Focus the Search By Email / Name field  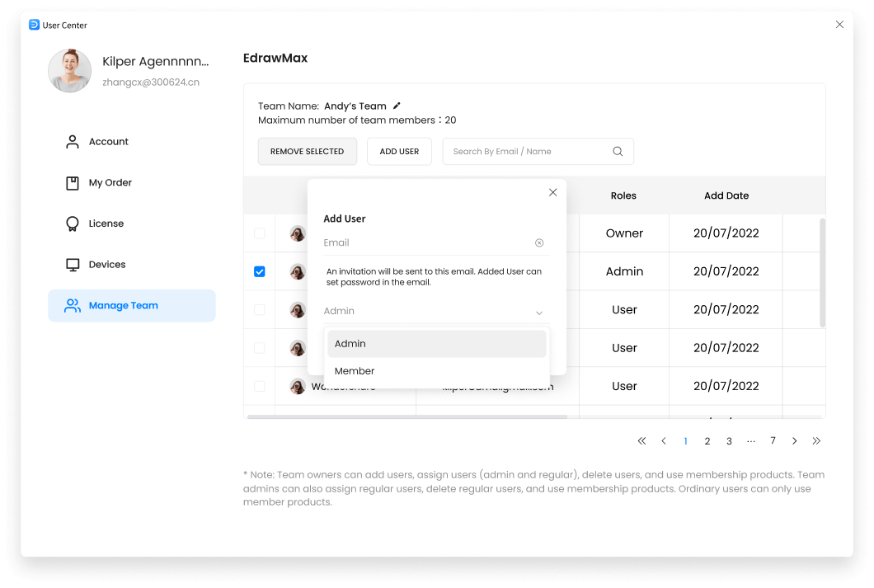click(x=538, y=152)
